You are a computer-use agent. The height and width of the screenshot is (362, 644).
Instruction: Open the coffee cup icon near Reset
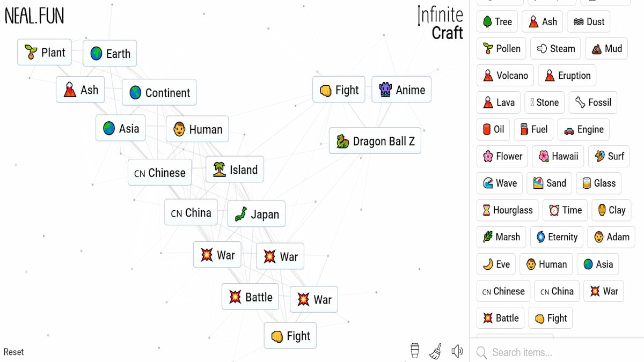tap(414, 350)
